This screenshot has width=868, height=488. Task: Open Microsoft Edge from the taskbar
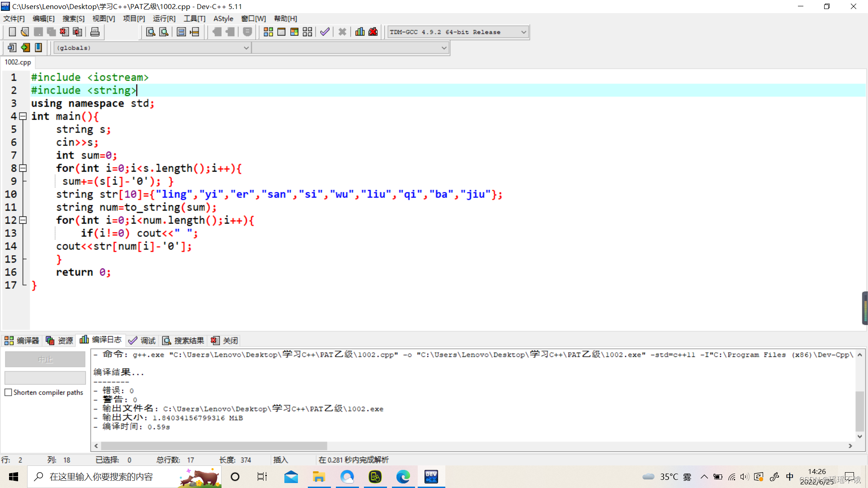click(403, 477)
